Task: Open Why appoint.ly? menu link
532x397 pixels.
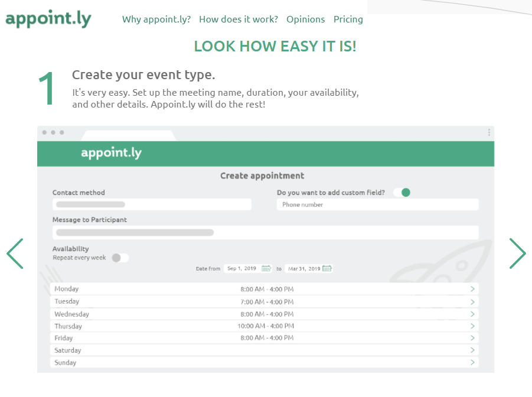Action: click(156, 19)
